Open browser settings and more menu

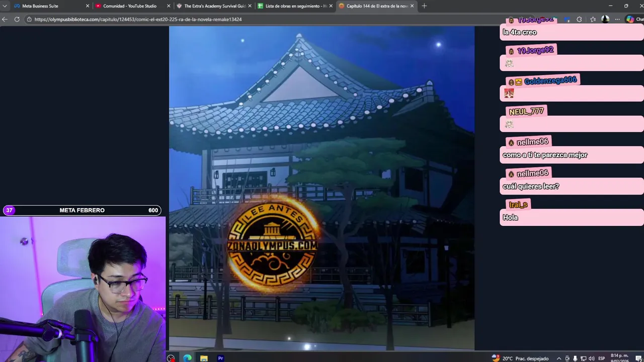tap(617, 19)
